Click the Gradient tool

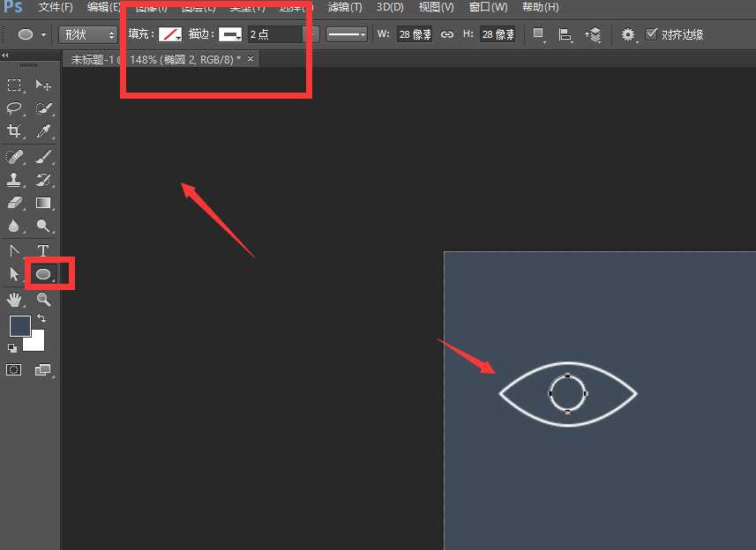pyautogui.click(x=42, y=203)
